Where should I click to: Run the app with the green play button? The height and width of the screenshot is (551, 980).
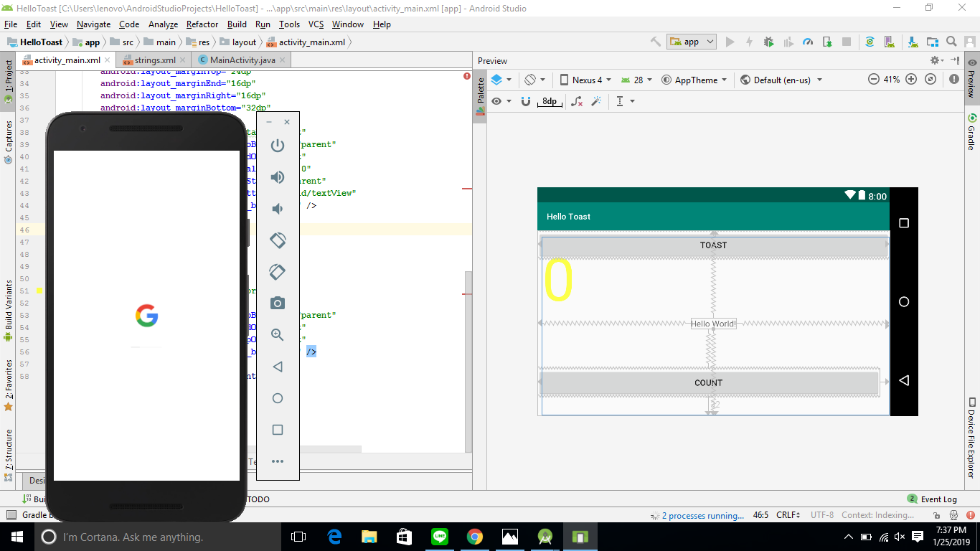730,42
